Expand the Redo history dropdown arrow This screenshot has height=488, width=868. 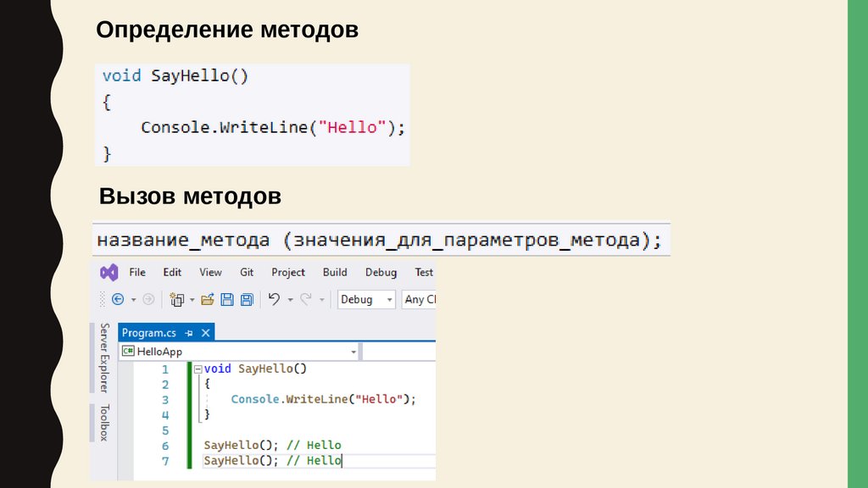click(x=321, y=300)
